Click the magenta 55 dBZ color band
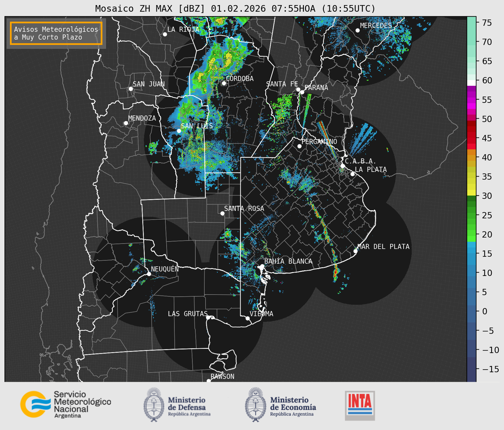 coord(471,100)
